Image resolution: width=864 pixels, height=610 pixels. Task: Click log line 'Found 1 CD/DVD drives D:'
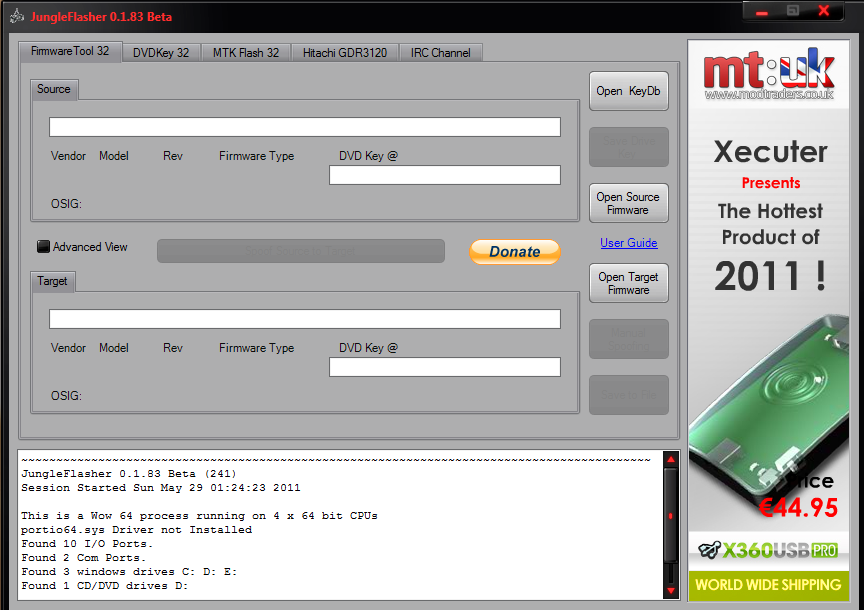(105, 586)
